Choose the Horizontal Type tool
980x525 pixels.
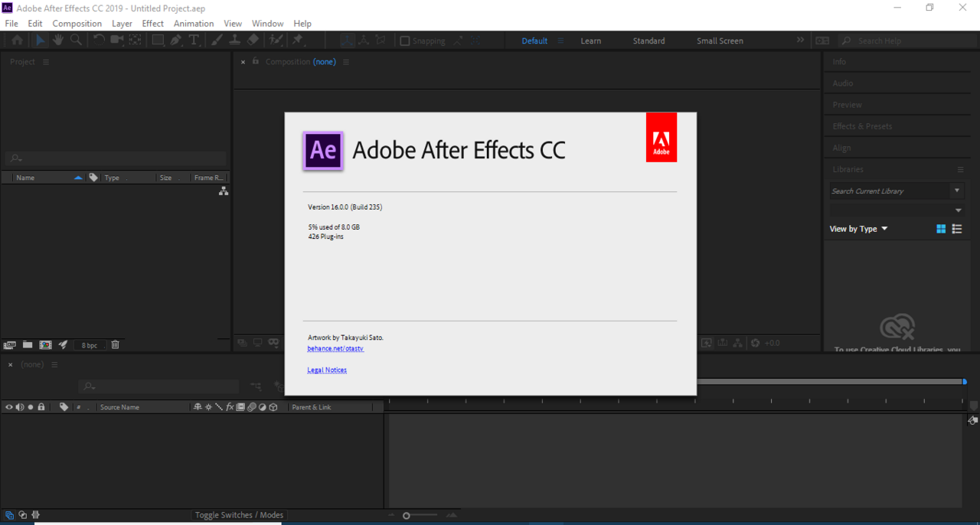pyautogui.click(x=194, y=41)
